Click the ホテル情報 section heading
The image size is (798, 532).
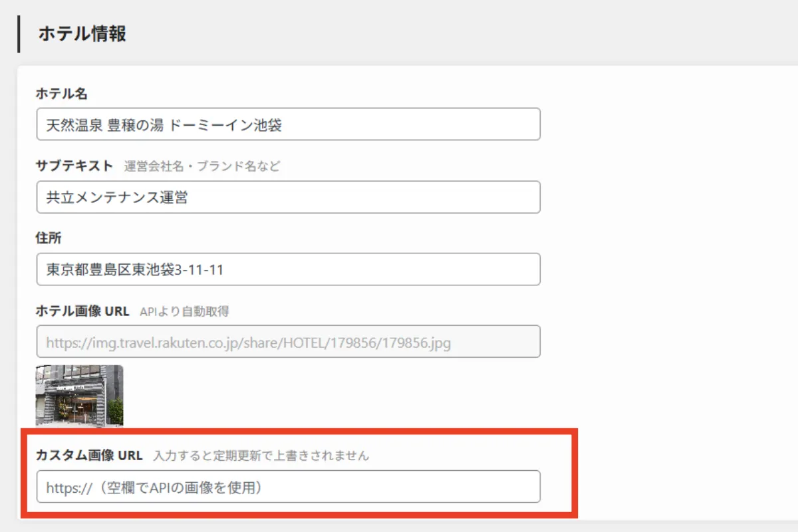pyautogui.click(x=82, y=34)
